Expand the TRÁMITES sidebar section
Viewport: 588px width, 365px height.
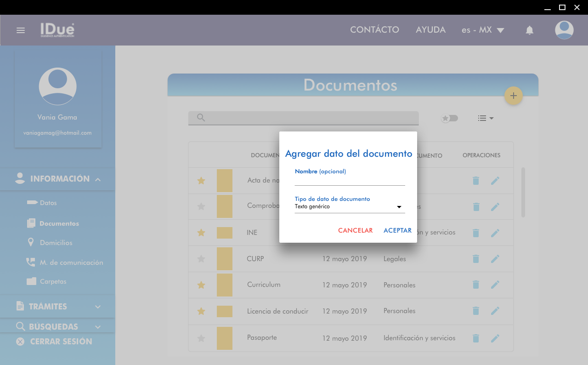pyautogui.click(x=58, y=307)
